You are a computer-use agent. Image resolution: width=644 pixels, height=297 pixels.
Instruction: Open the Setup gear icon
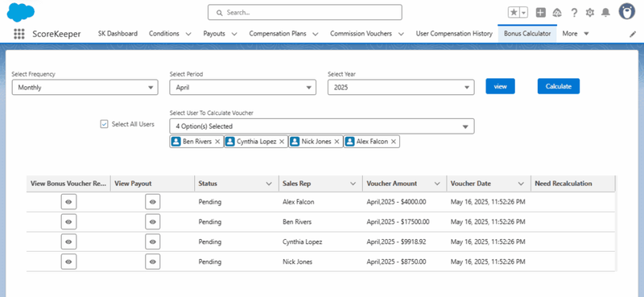(x=590, y=13)
